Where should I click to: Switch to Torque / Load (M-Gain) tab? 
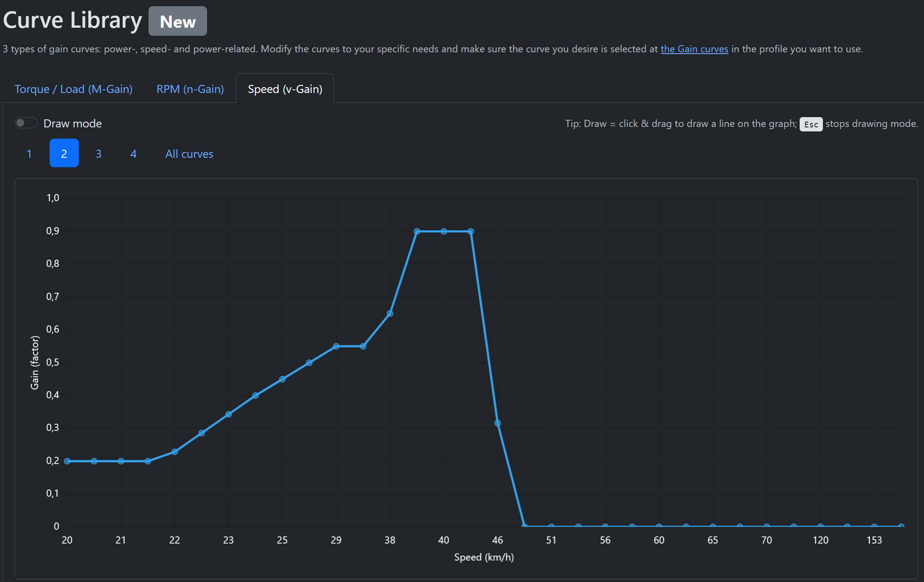tap(73, 89)
